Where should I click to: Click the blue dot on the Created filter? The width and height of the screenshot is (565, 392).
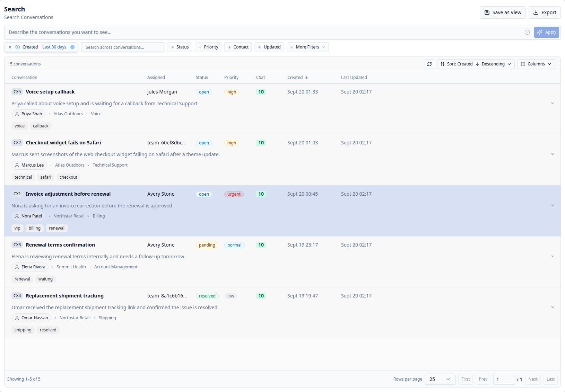click(72, 47)
